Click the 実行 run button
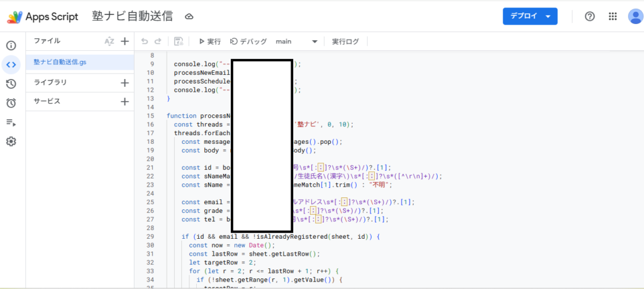644x289 pixels. 209,41
